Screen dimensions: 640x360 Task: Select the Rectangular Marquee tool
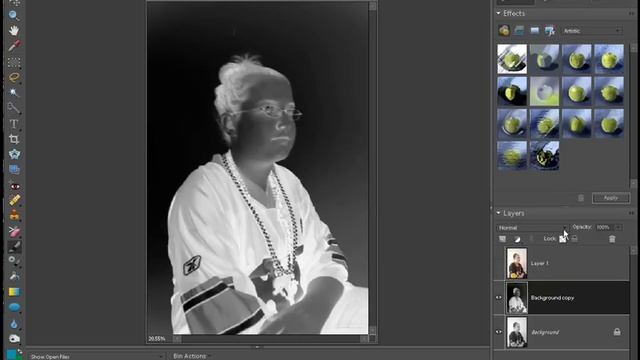14,62
